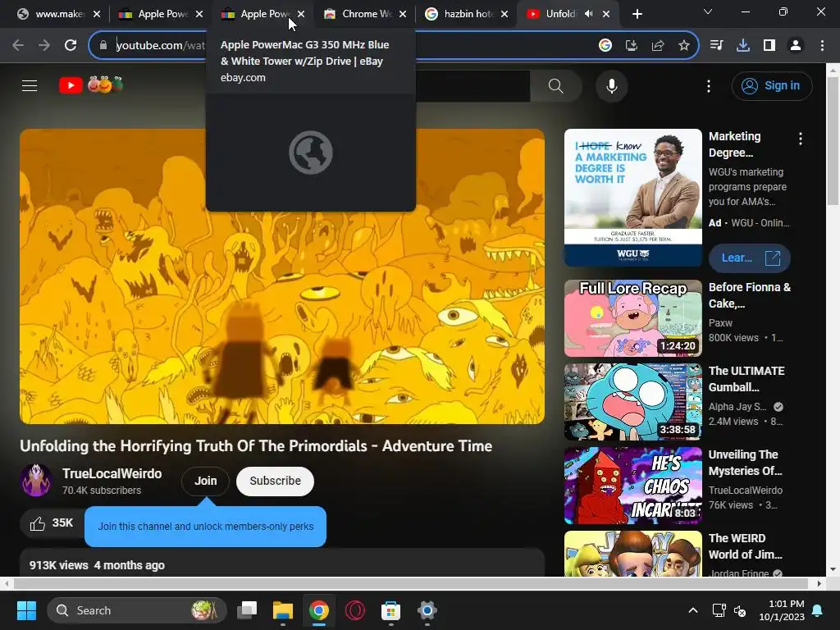840x630 pixels.
Task: Open The WEIRD World of Jimmy title
Action: [x=745, y=546]
